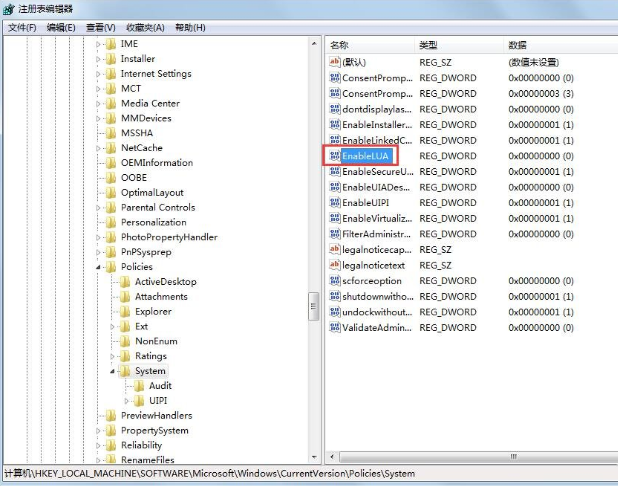The width and height of the screenshot is (618, 486).
Task: Click the System folder icon in tree
Action: [x=125, y=371]
